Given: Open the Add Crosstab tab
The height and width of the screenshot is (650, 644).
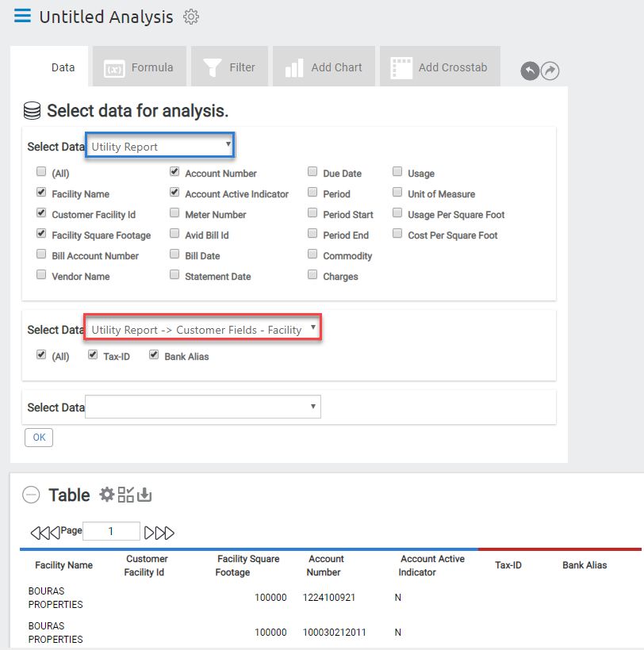Looking at the screenshot, I should pyautogui.click(x=440, y=67).
